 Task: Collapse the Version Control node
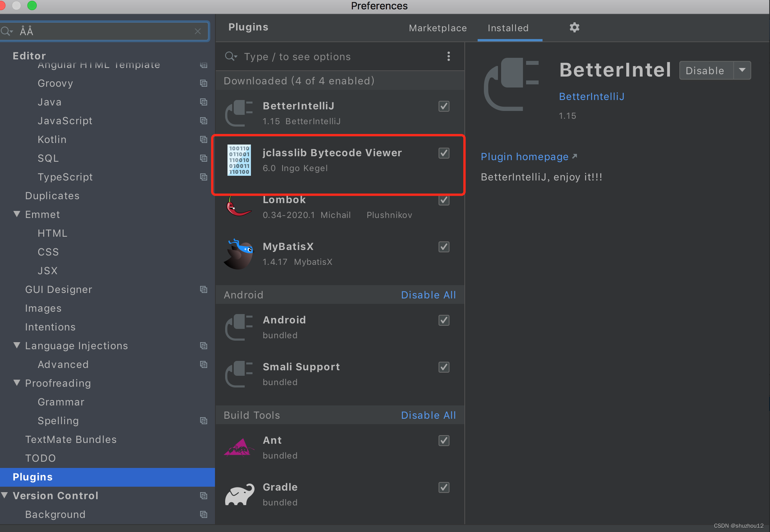[x=4, y=495]
